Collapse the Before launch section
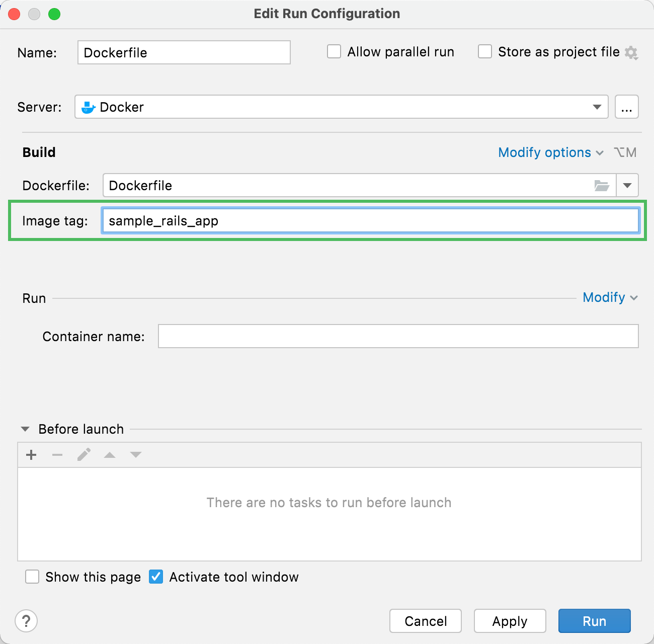 point(25,429)
